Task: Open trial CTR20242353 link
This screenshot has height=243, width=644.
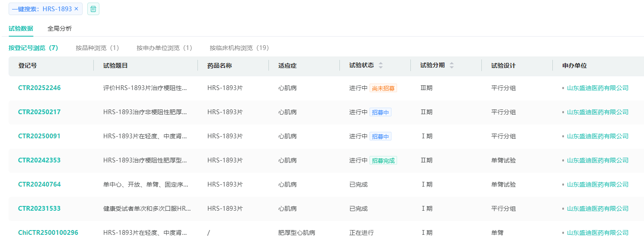Action: (x=39, y=160)
